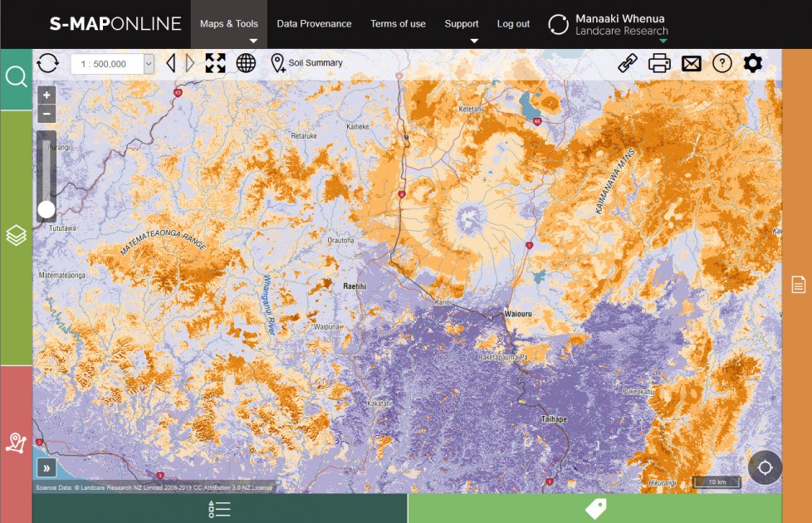
Task: Click the share link icon
Action: coord(627,62)
